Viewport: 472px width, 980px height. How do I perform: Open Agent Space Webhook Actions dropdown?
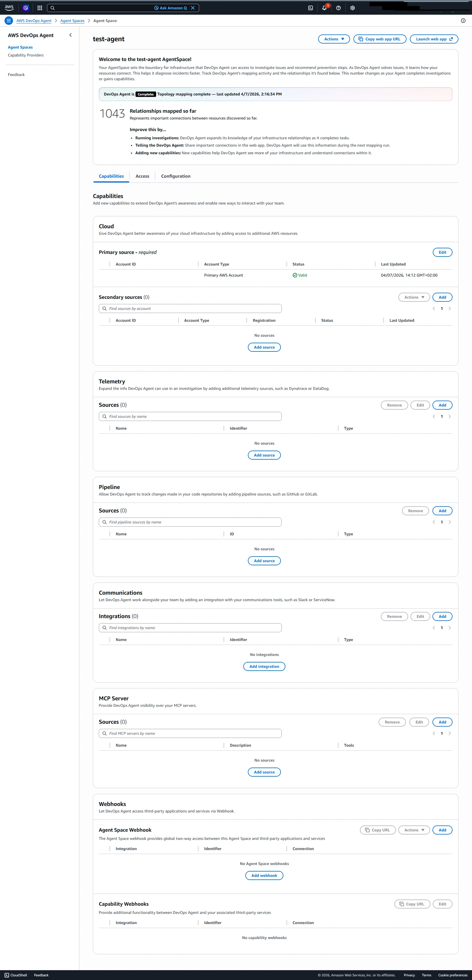pos(414,830)
